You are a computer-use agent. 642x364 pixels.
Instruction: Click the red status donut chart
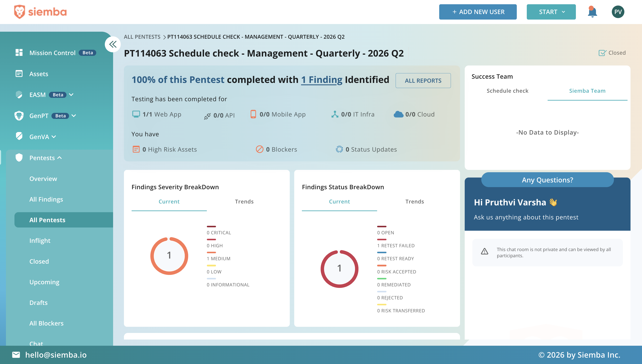coord(339,269)
